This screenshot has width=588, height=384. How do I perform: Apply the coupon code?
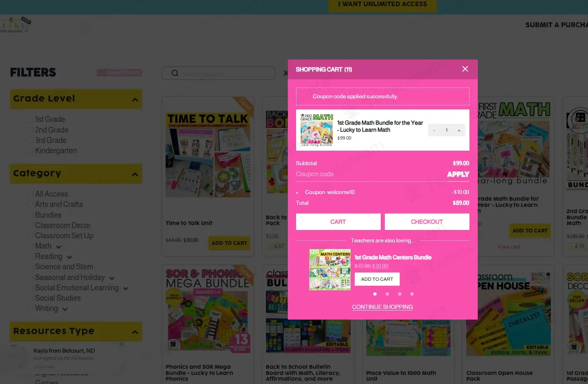[458, 174]
